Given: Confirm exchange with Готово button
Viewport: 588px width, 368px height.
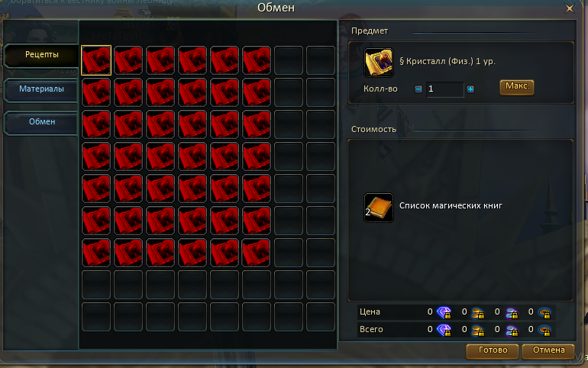Looking at the screenshot, I should coord(493,350).
